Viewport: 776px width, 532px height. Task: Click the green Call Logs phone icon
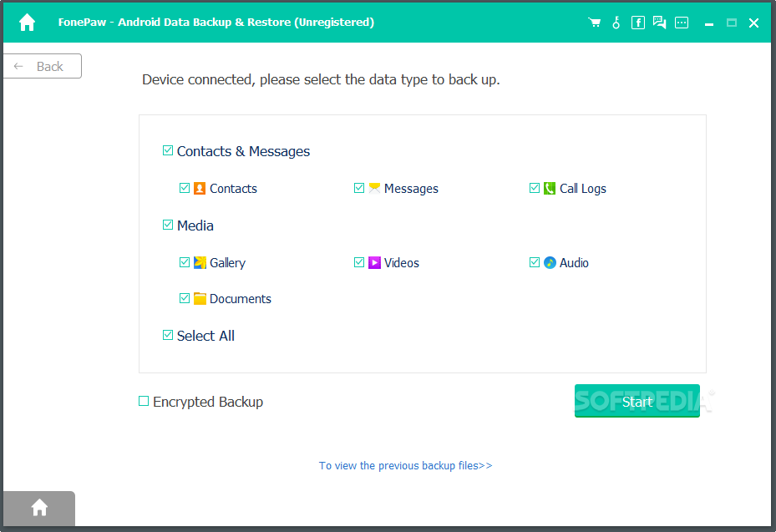[550, 188]
